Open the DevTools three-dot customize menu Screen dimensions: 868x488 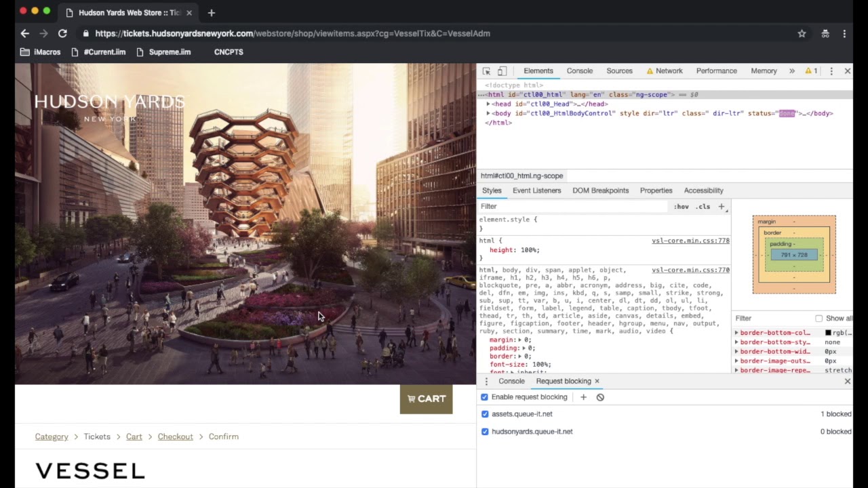tap(831, 71)
